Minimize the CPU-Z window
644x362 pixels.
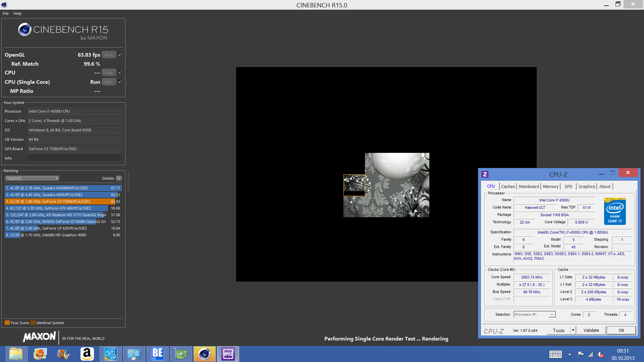pyautogui.click(x=601, y=174)
